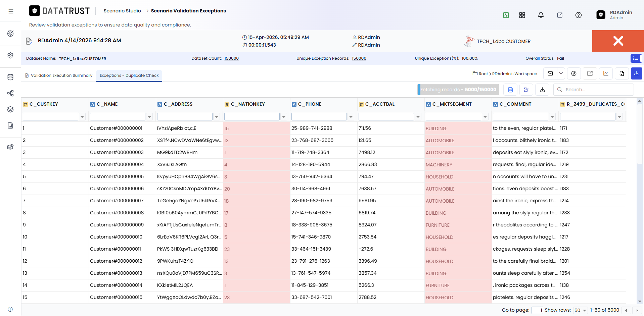This screenshot has width=644, height=316.
Task: Click Unique Exception Records 150000 link
Action: [x=359, y=58]
